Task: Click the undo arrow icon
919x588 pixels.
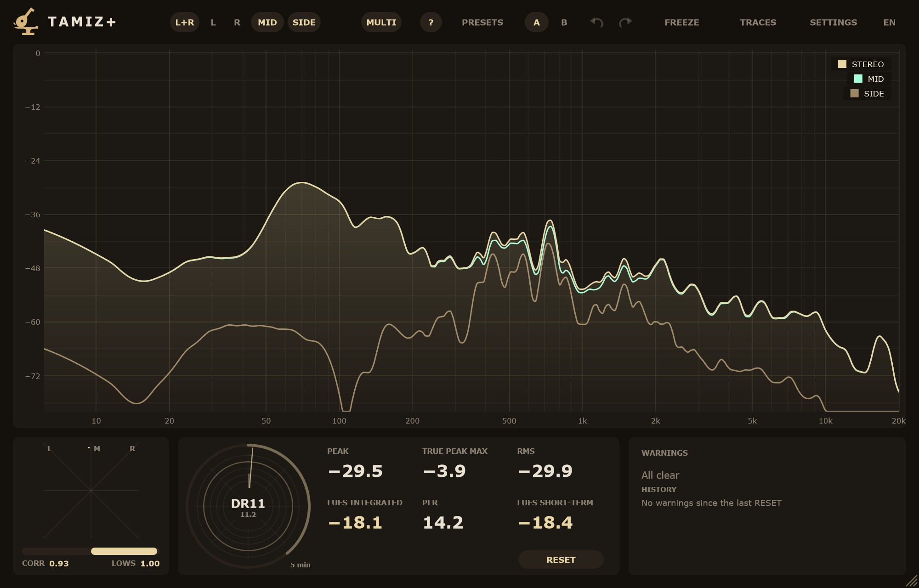Action: 596,22
